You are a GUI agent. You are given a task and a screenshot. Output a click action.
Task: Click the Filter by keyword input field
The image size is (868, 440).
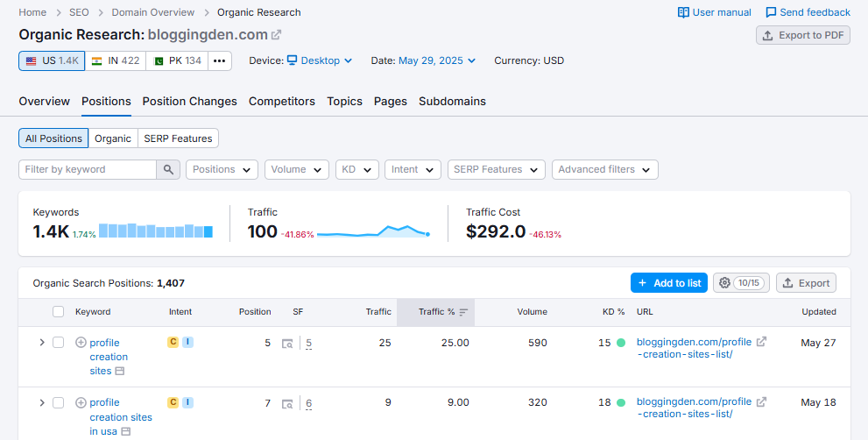pos(88,169)
